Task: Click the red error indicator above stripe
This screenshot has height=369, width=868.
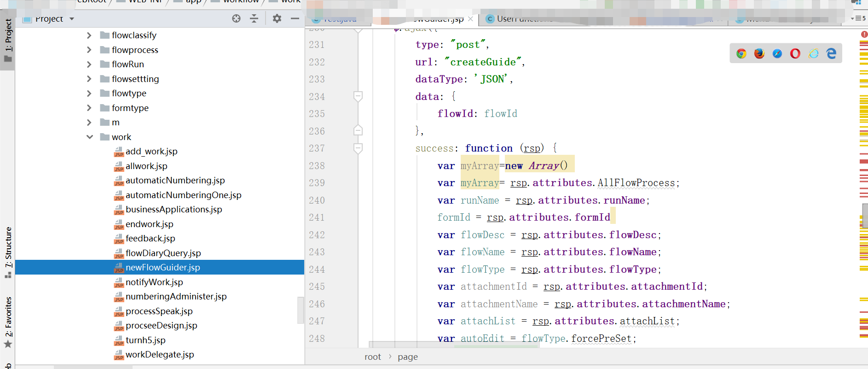Action: point(864,34)
